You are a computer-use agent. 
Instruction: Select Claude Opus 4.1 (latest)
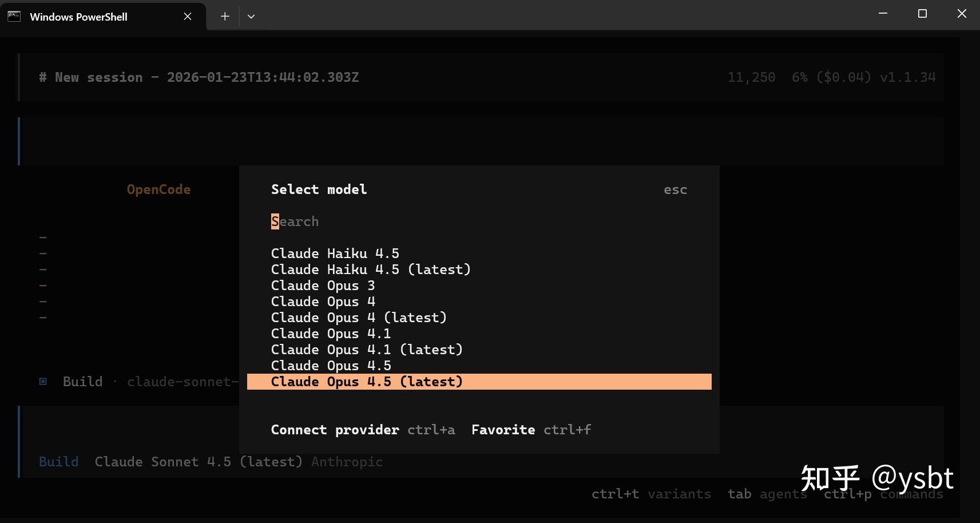tap(479, 350)
